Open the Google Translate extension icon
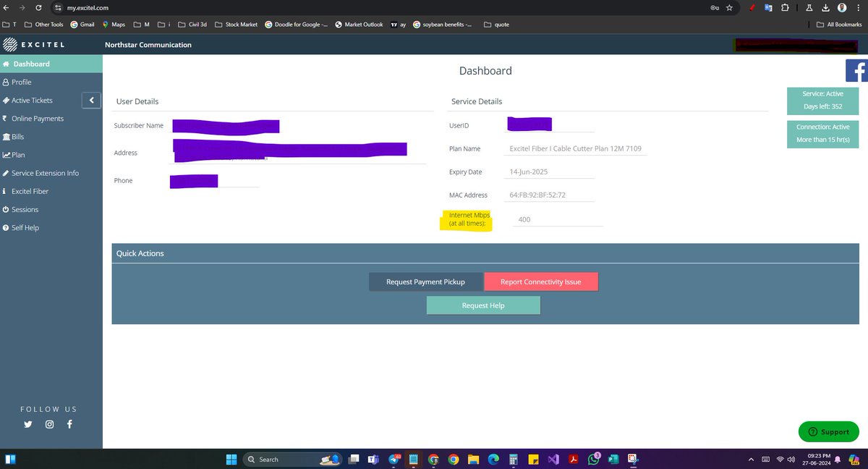Image resolution: width=868 pixels, height=469 pixels. click(769, 7)
